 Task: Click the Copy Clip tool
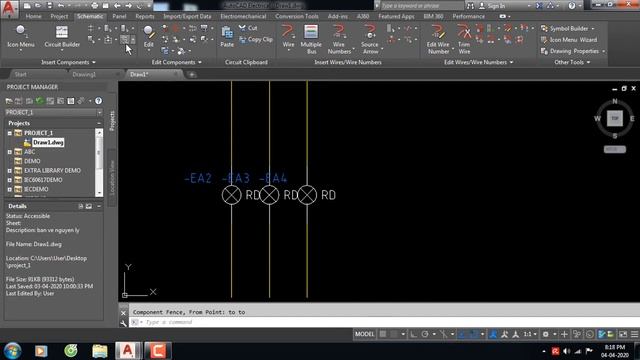pyautogui.click(x=256, y=40)
